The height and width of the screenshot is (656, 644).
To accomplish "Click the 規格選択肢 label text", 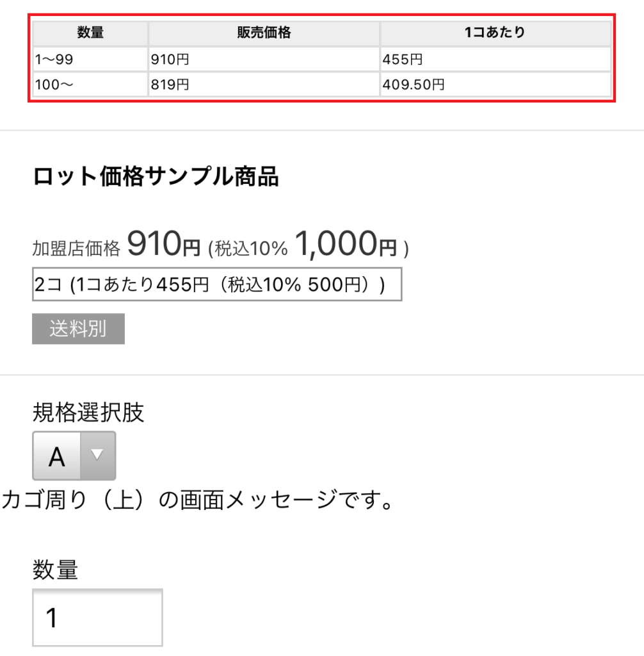I will (88, 413).
